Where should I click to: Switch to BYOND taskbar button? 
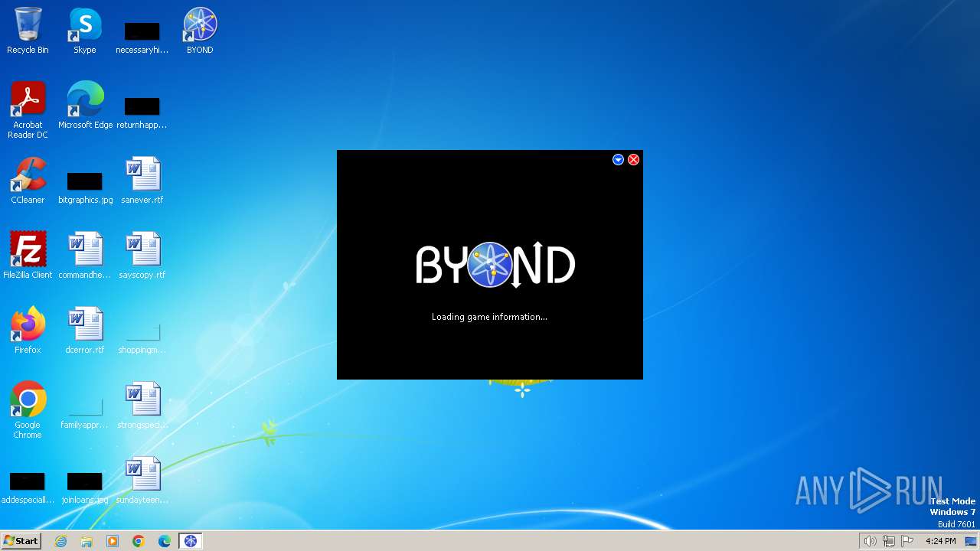point(191,541)
